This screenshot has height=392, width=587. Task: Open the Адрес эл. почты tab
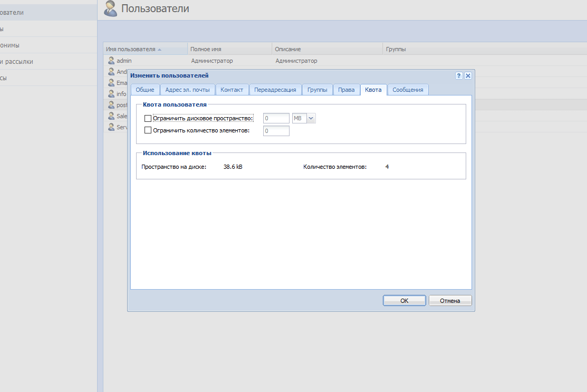[187, 90]
